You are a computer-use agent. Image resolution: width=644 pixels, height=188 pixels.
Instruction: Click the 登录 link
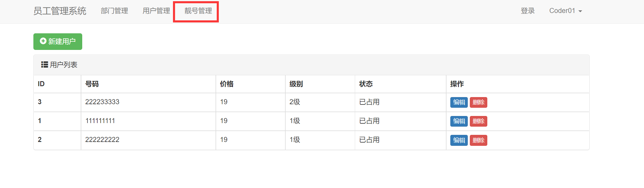tap(528, 11)
